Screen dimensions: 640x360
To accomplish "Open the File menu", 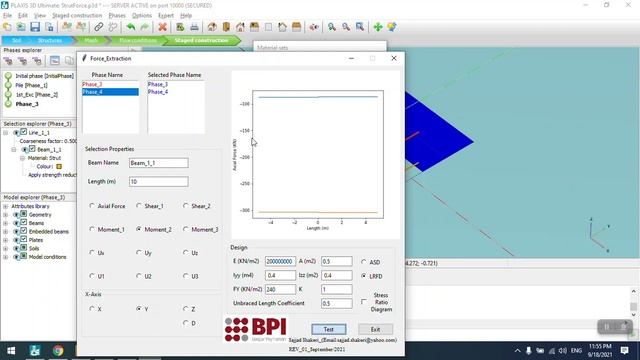I will click(x=7, y=16).
